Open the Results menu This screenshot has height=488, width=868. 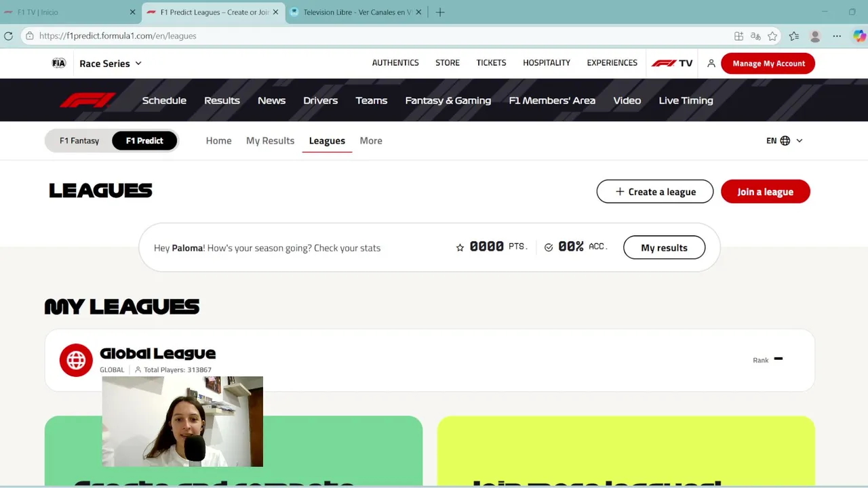pyautogui.click(x=222, y=100)
